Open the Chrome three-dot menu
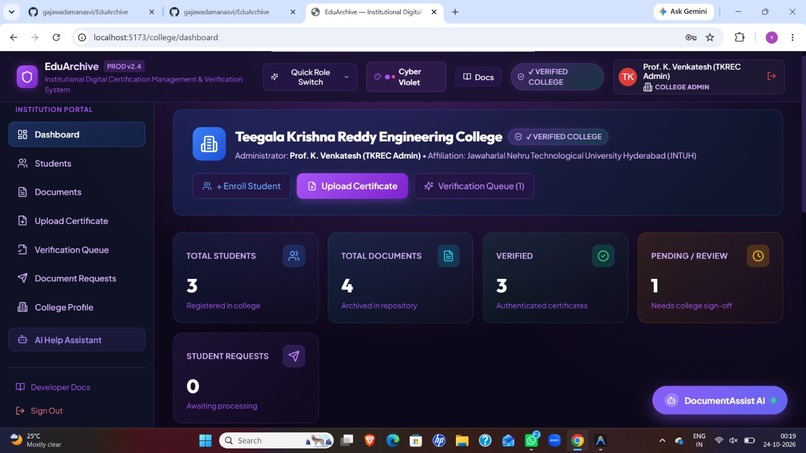The width and height of the screenshot is (806, 453). pos(792,38)
